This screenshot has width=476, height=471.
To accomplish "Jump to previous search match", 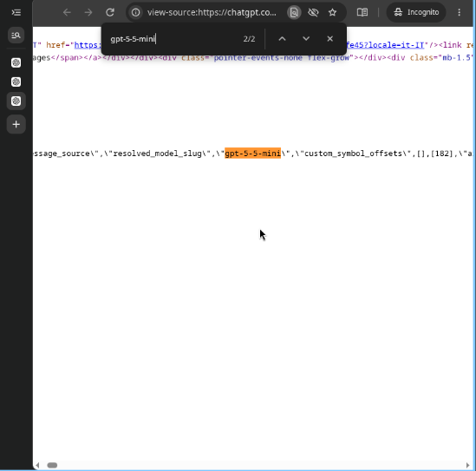I will tap(282, 39).
